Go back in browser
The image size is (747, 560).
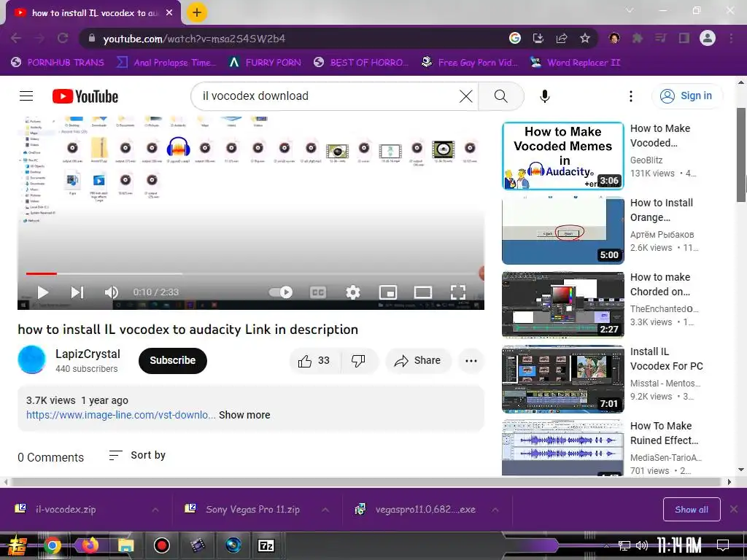(16, 38)
